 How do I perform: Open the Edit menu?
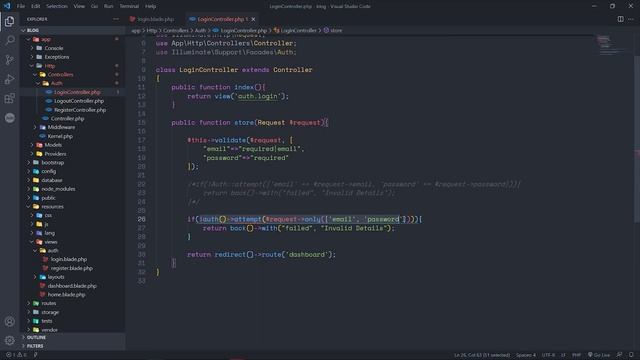36,6
